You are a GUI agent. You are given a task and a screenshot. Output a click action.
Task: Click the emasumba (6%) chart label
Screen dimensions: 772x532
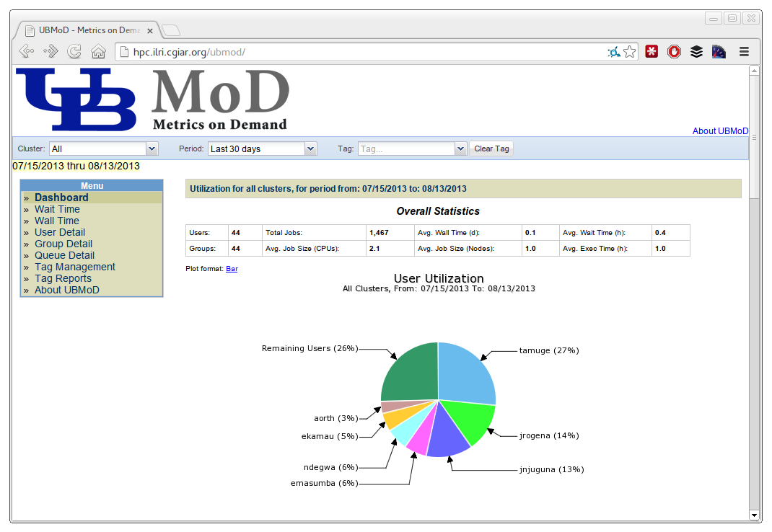point(325,483)
